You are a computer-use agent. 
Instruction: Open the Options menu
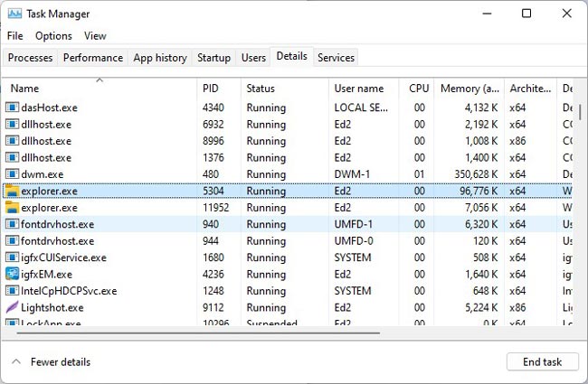tap(53, 36)
